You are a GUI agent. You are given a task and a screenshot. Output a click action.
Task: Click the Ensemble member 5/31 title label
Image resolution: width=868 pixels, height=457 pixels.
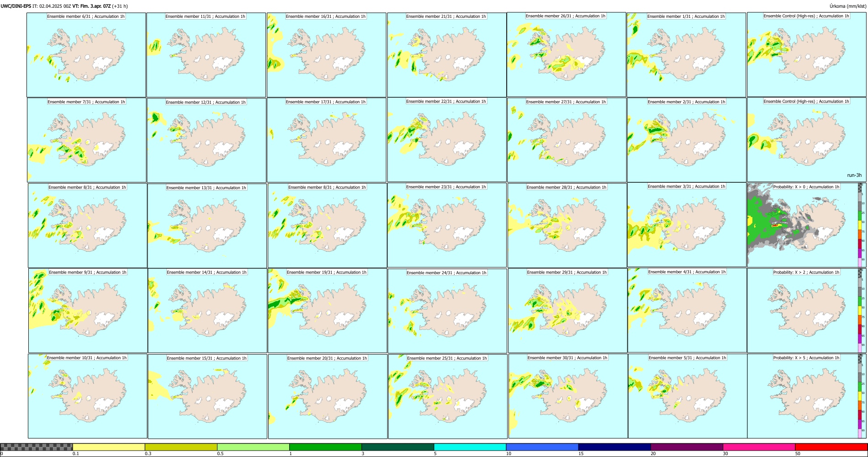point(687,358)
